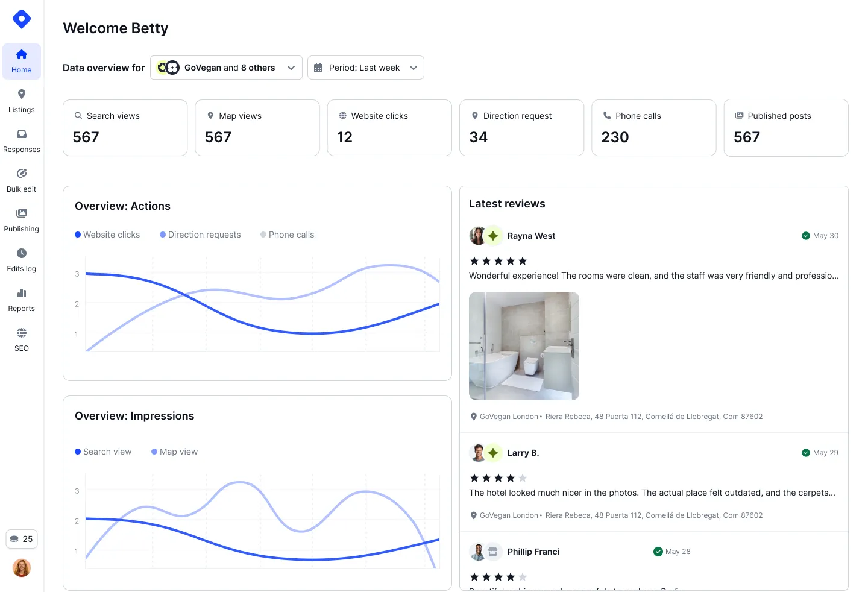The height and width of the screenshot is (592, 868).
Task: Open the Published posts stat card
Action: pos(786,128)
